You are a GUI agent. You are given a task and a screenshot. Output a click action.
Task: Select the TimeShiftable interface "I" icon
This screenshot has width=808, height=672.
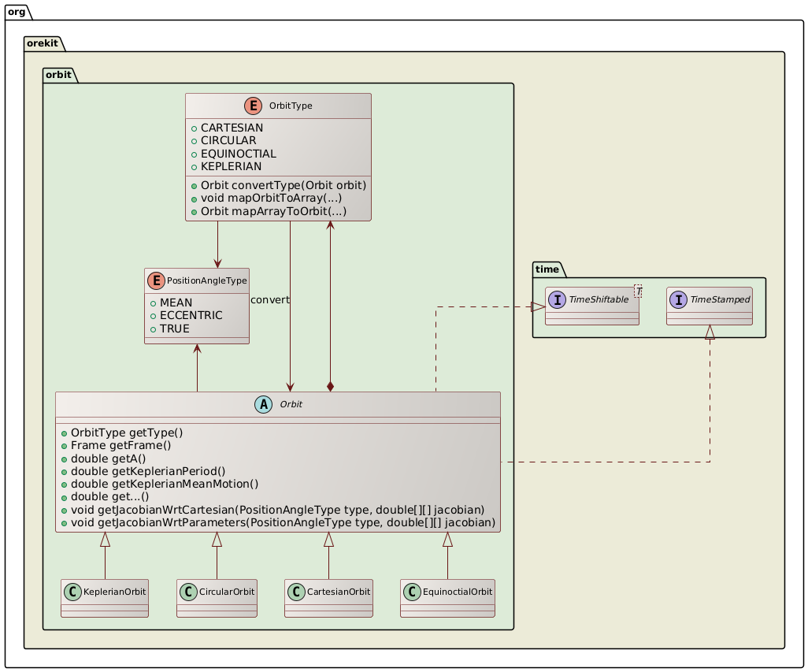[558, 299]
